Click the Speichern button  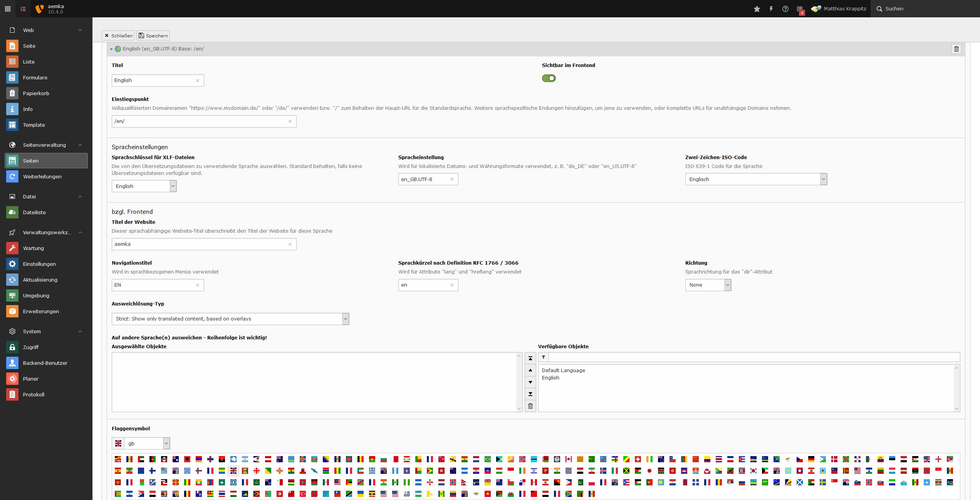coord(153,36)
